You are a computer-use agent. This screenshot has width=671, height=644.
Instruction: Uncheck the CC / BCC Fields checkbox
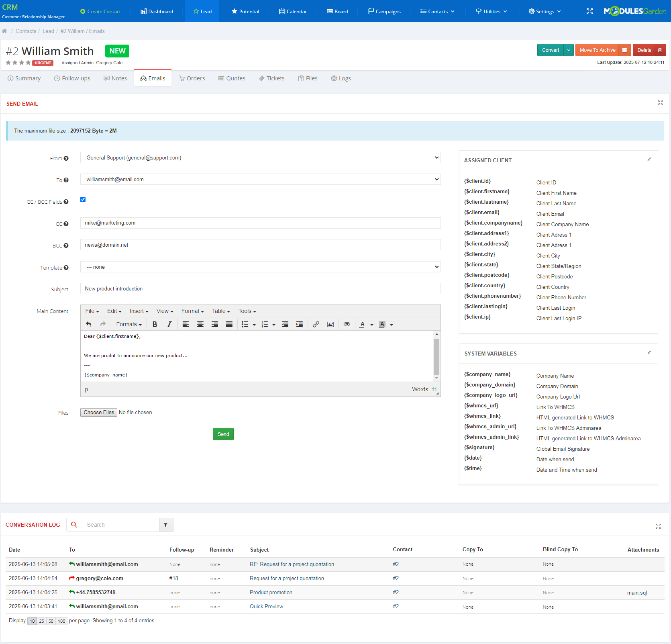[x=83, y=199]
